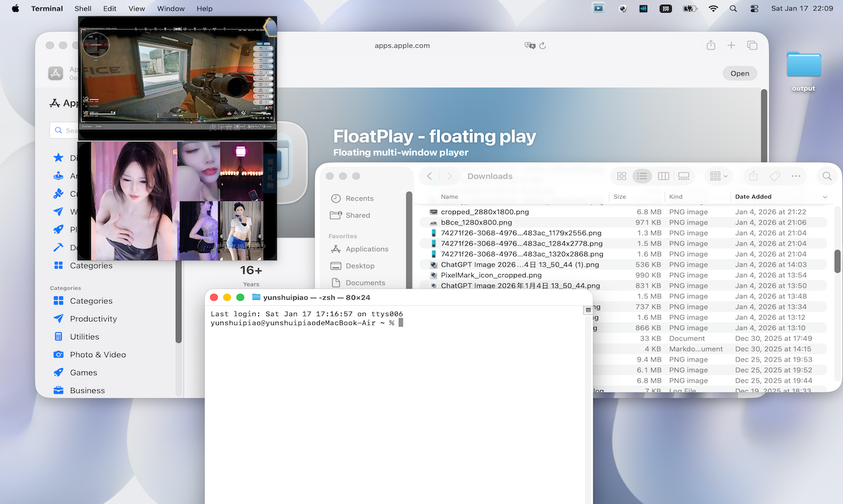Select Documents in Finder sidebar
The image size is (843, 504).
(357, 283)
